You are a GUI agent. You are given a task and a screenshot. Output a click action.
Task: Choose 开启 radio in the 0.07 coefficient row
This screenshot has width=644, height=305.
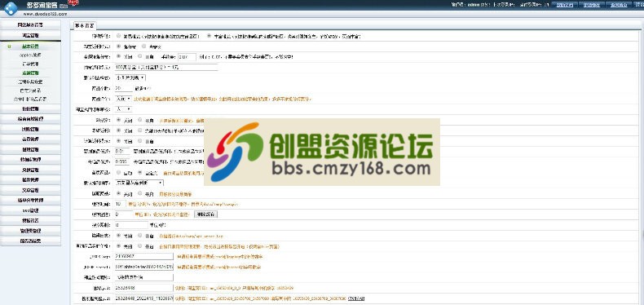pyautogui.click(x=140, y=56)
